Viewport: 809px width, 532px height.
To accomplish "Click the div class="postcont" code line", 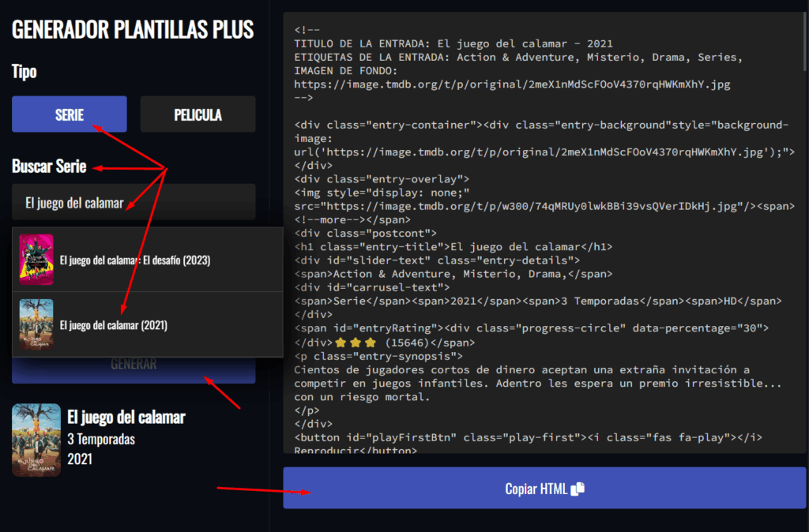I will tap(365, 233).
